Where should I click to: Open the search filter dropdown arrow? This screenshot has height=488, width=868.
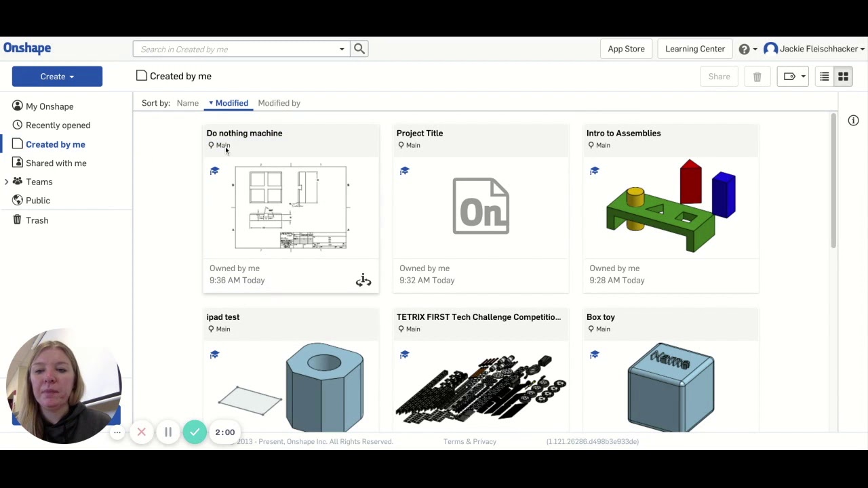pyautogui.click(x=342, y=49)
